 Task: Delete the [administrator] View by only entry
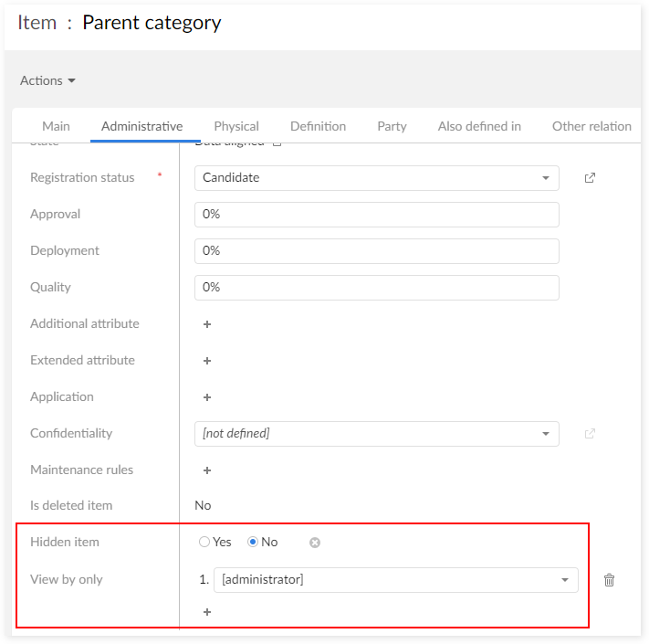point(609,580)
